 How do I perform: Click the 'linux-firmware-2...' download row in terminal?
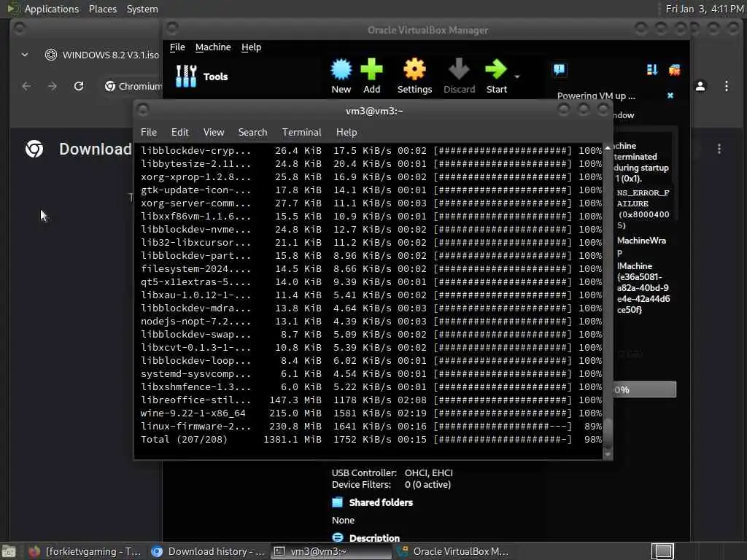pyautogui.click(x=371, y=426)
